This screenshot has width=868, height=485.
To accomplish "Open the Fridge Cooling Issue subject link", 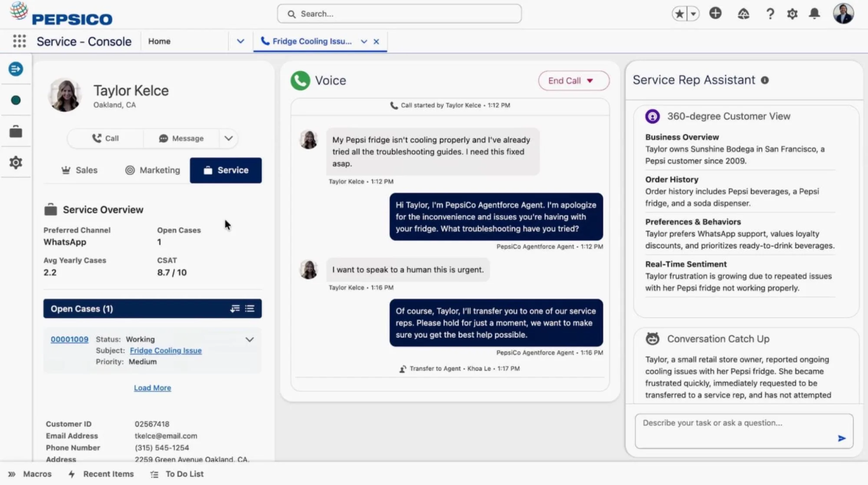I will click(x=166, y=350).
